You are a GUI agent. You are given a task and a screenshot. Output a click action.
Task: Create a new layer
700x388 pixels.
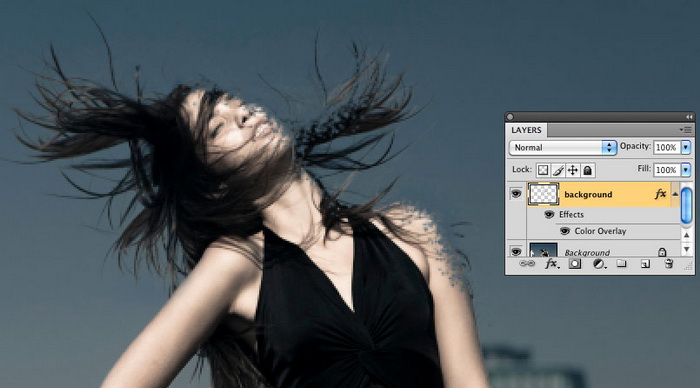(x=645, y=264)
